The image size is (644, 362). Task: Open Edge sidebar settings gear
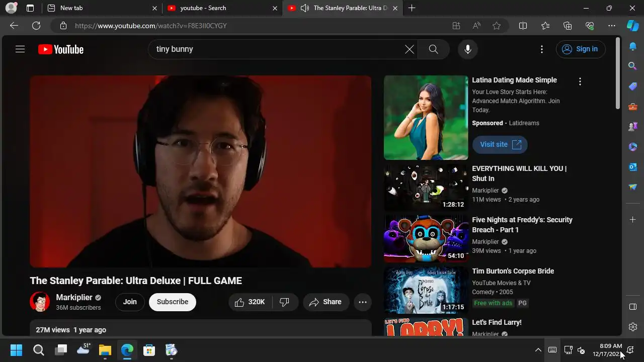coord(633,327)
